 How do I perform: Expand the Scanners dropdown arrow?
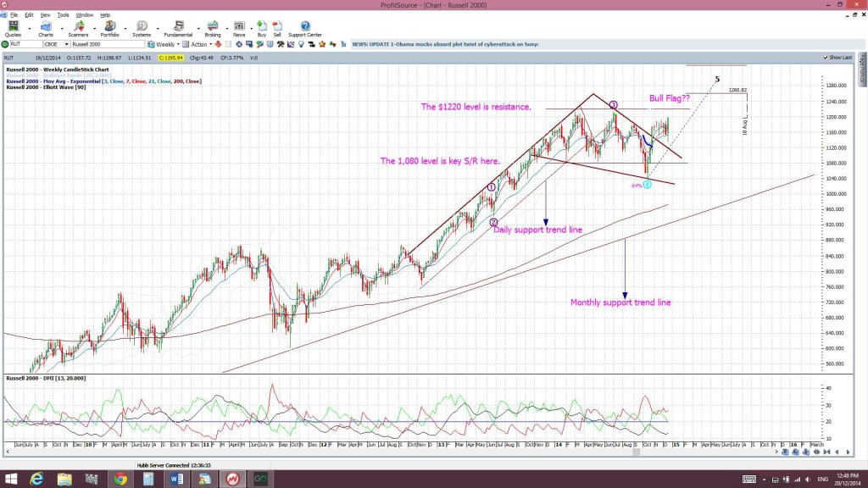point(94,28)
